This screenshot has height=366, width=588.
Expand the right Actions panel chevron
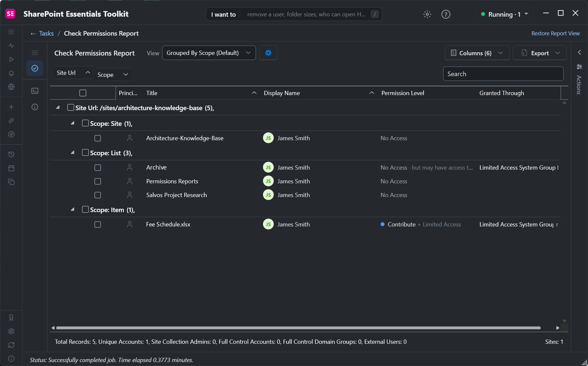(580, 52)
